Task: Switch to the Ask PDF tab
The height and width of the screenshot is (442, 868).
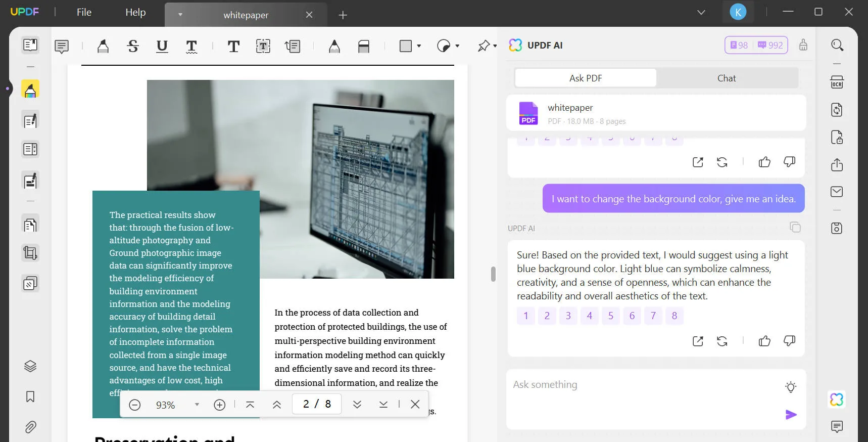Action: coord(586,78)
